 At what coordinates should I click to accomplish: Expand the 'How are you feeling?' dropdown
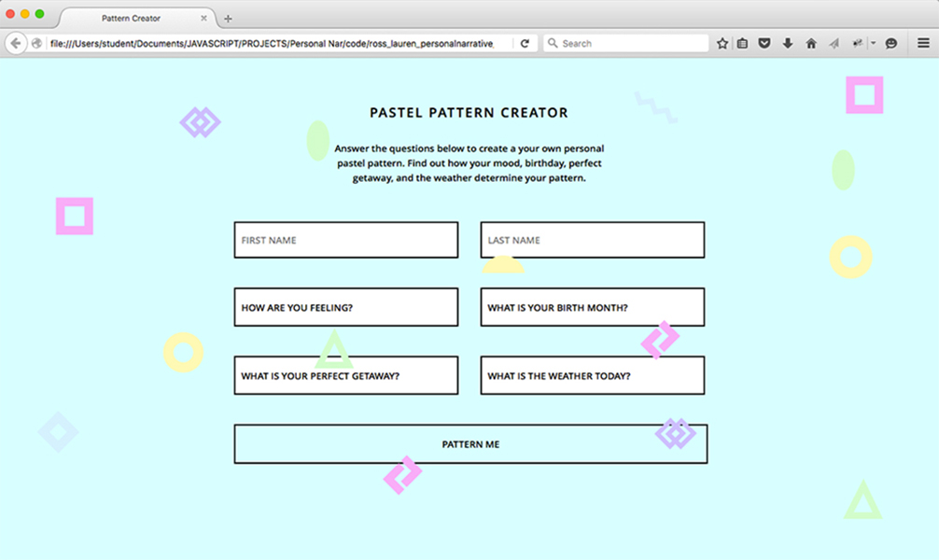345,307
